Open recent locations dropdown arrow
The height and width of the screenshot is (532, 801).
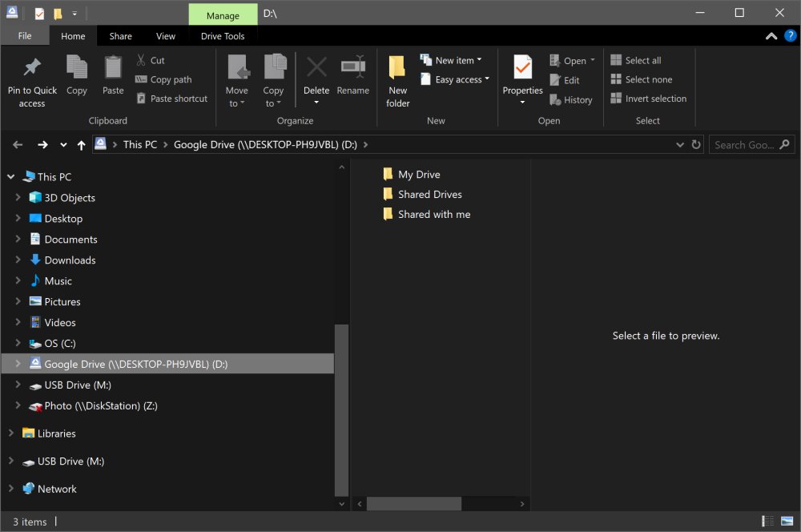(x=63, y=145)
